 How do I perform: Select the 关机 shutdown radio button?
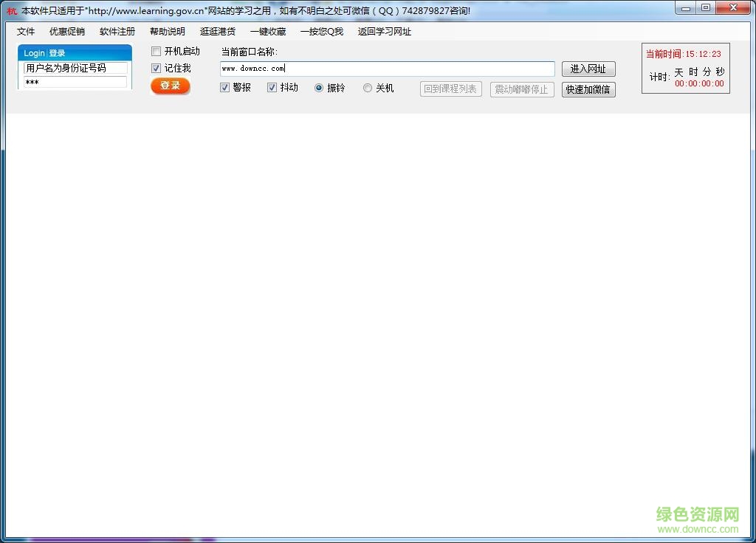click(x=367, y=87)
